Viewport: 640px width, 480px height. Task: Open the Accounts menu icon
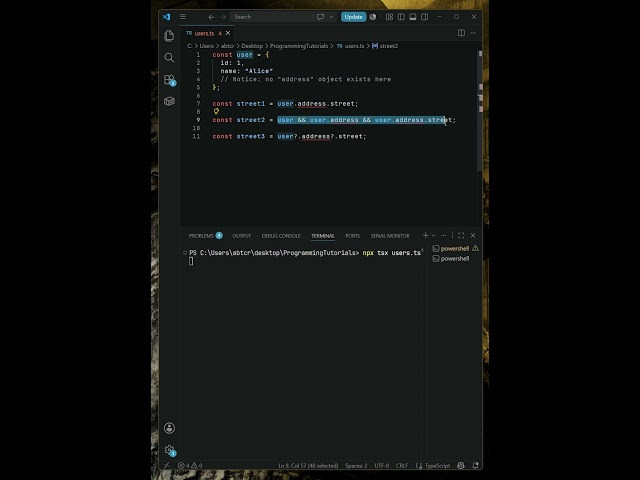169,428
